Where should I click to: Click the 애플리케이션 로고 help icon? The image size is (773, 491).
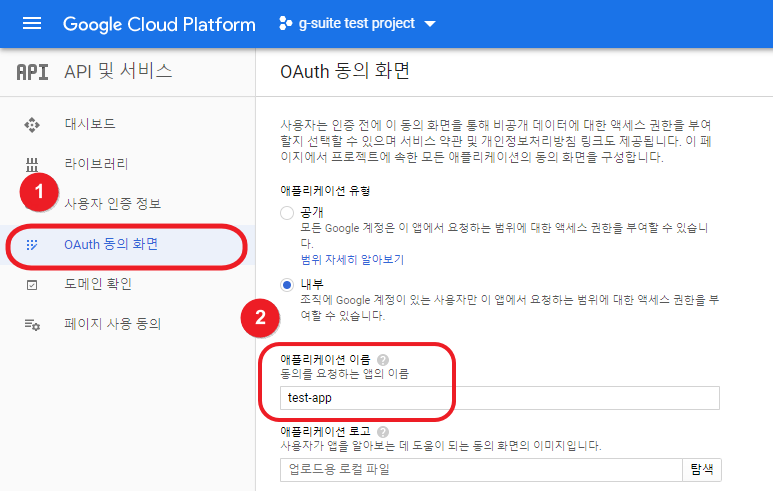383,432
